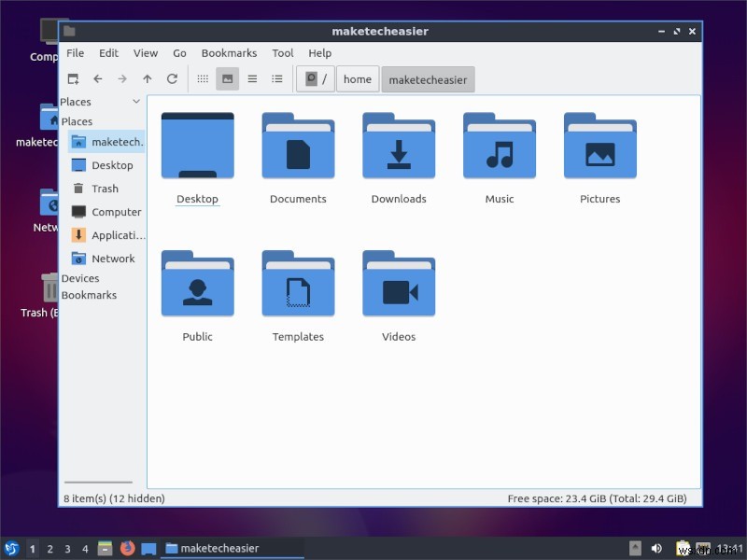Collapse the Places section in the sidebar

click(x=136, y=102)
